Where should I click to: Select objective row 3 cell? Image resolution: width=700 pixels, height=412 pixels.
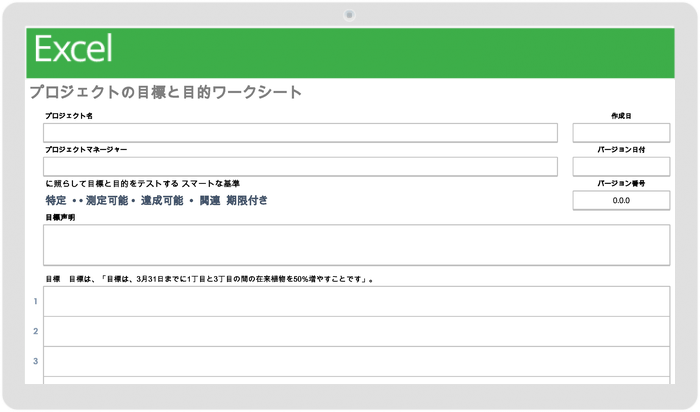tap(356, 361)
